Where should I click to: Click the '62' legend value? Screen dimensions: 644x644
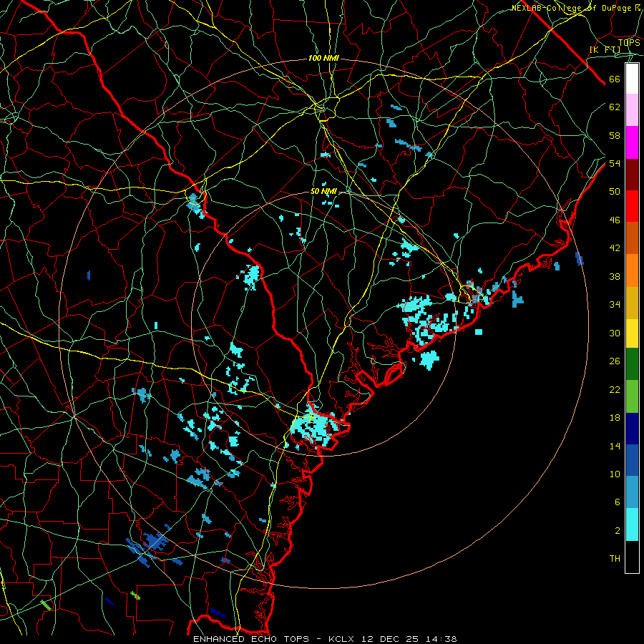click(615, 107)
